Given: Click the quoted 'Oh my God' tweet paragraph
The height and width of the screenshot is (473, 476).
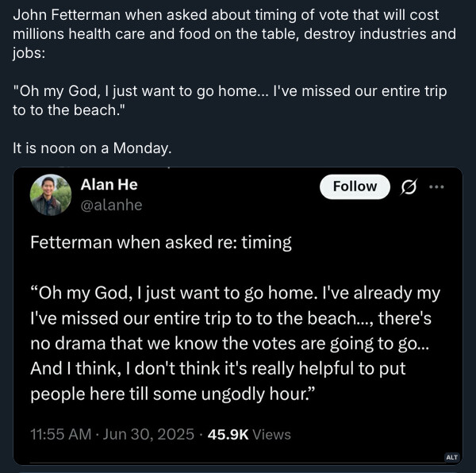Looking at the screenshot, I should [236, 344].
